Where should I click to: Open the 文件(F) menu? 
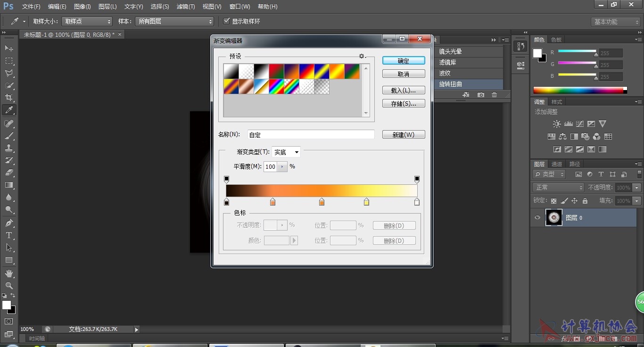click(31, 7)
